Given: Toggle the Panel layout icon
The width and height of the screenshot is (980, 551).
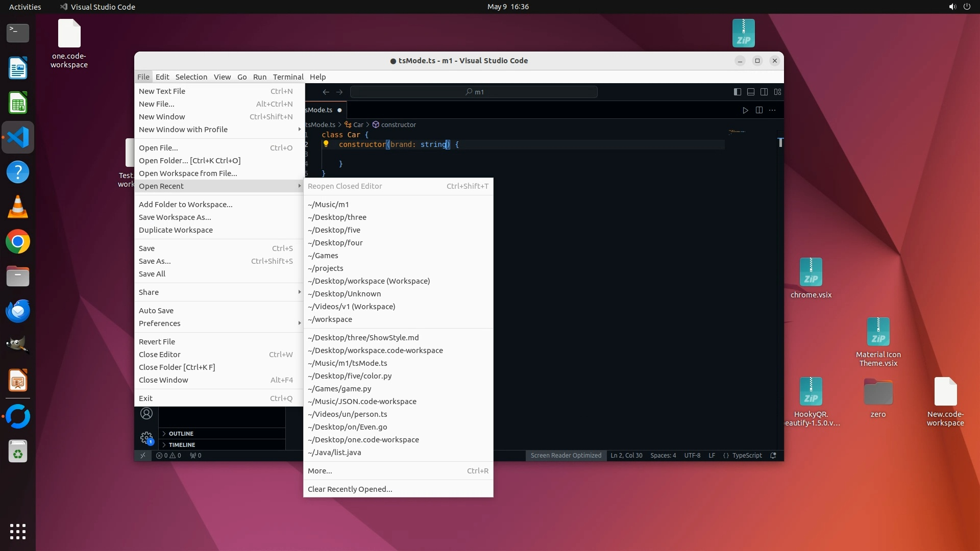Looking at the screenshot, I should coord(751,92).
